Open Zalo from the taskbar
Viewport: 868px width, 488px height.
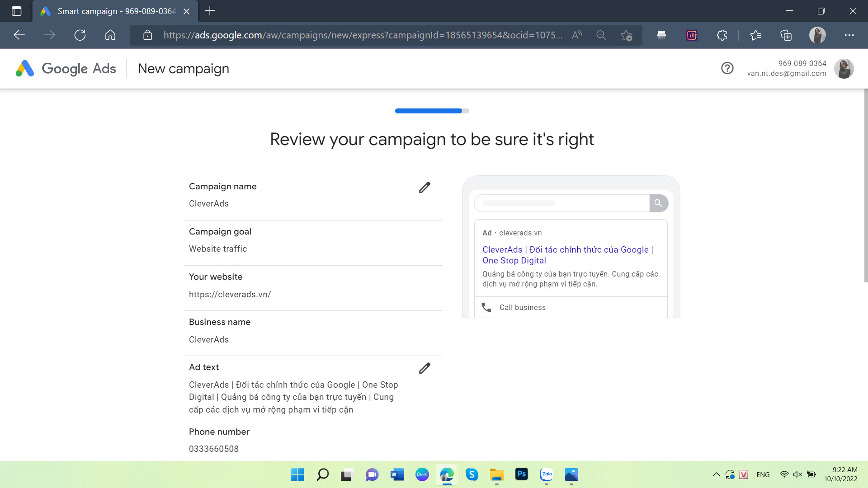pos(547,474)
